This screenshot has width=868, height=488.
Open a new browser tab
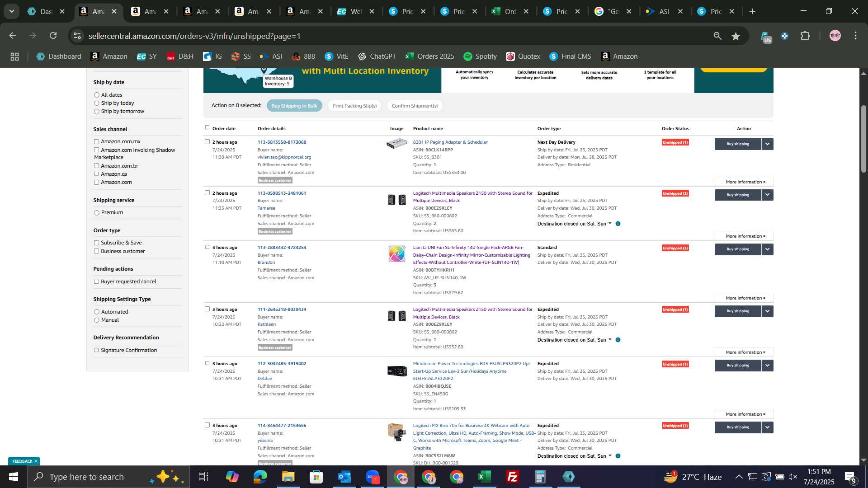click(x=752, y=11)
